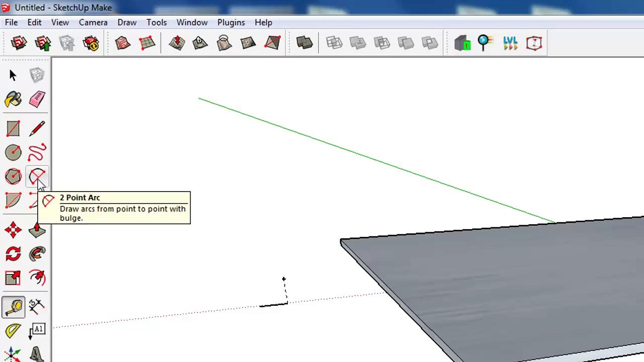
Task: Pick the yellow Protractor tool
Action: pyautogui.click(x=13, y=331)
